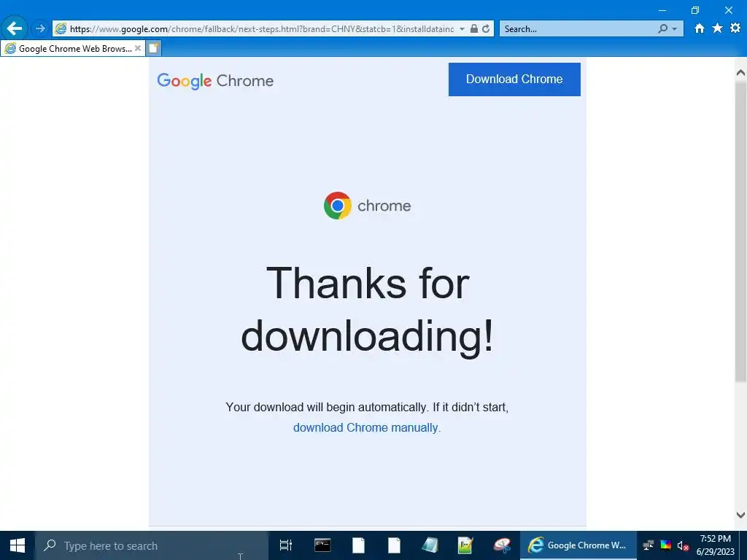The height and width of the screenshot is (560, 747).
Task: Click the colorful display tray icon
Action: click(x=665, y=545)
